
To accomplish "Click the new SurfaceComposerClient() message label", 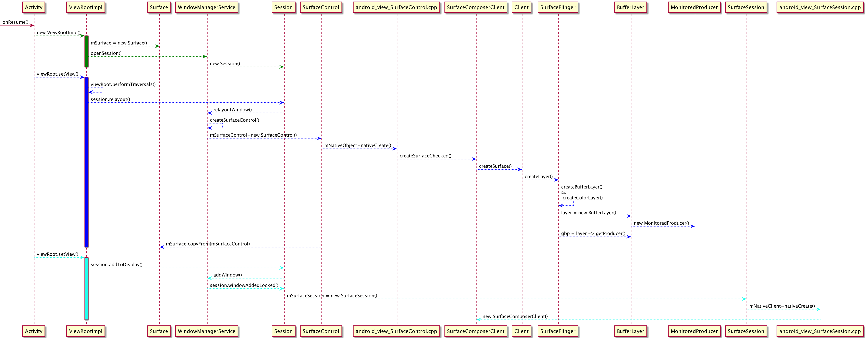I will pyautogui.click(x=515, y=316).
